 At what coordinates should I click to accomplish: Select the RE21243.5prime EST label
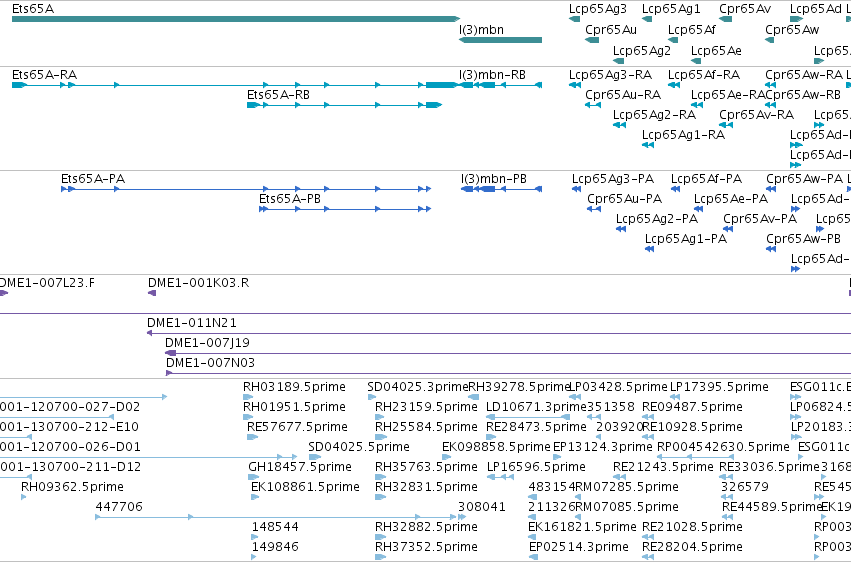663,467
